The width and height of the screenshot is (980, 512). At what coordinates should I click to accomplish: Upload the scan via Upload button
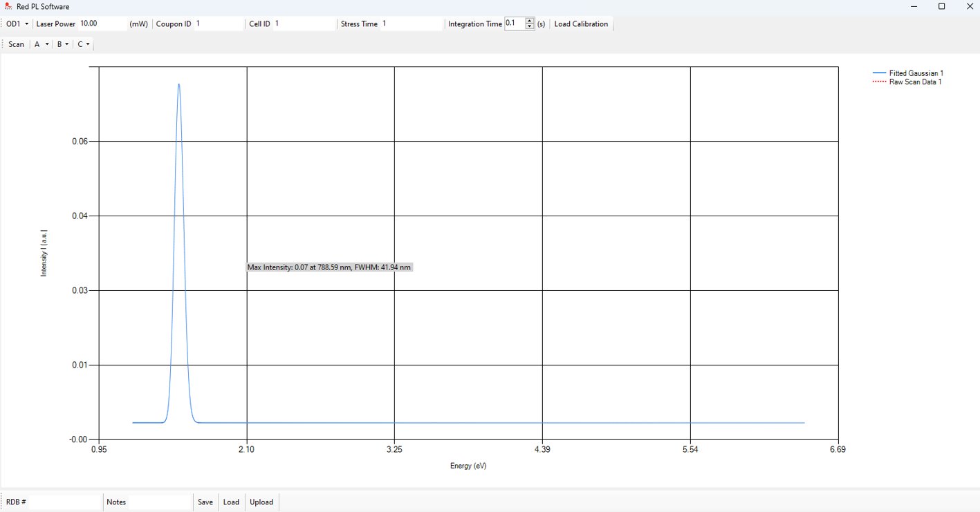(x=261, y=502)
